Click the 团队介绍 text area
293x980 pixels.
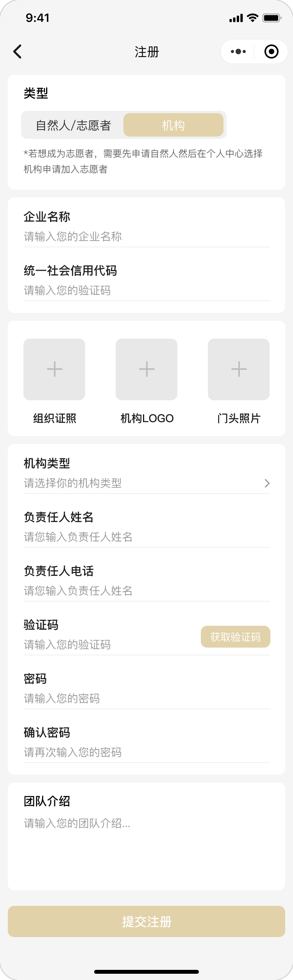point(146,843)
